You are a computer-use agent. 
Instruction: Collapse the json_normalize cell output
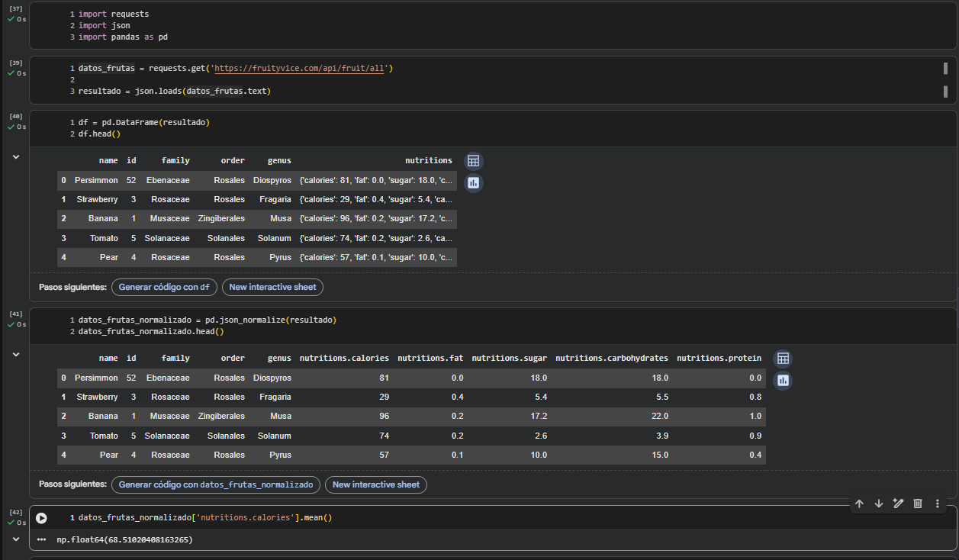coord(15,354)
